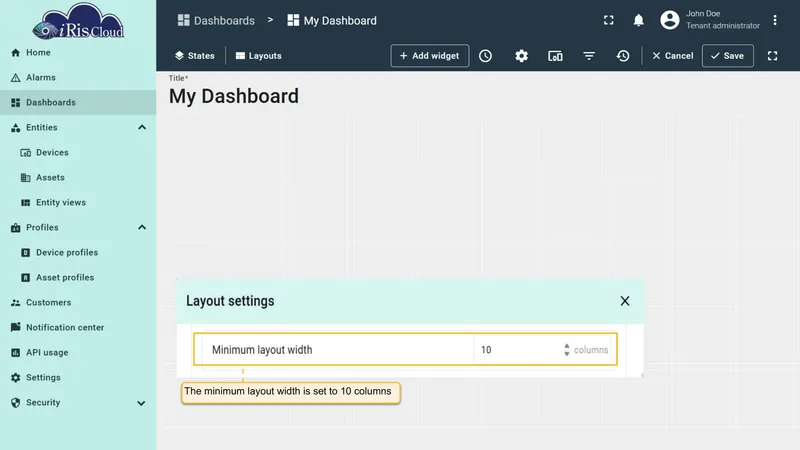Toggle fullscreen icon in top bar
The height and width of the screenshot is (450, 800).
[609, 20]
